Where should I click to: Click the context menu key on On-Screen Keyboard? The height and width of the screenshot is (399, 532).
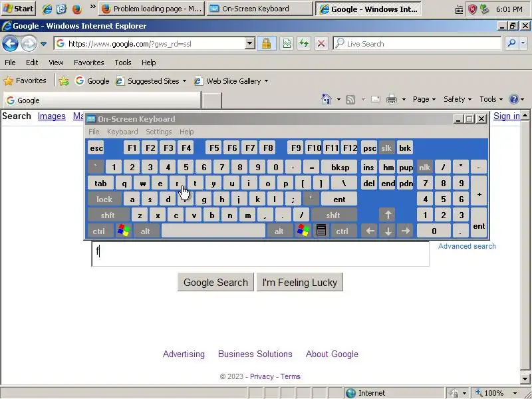point(321,231)
